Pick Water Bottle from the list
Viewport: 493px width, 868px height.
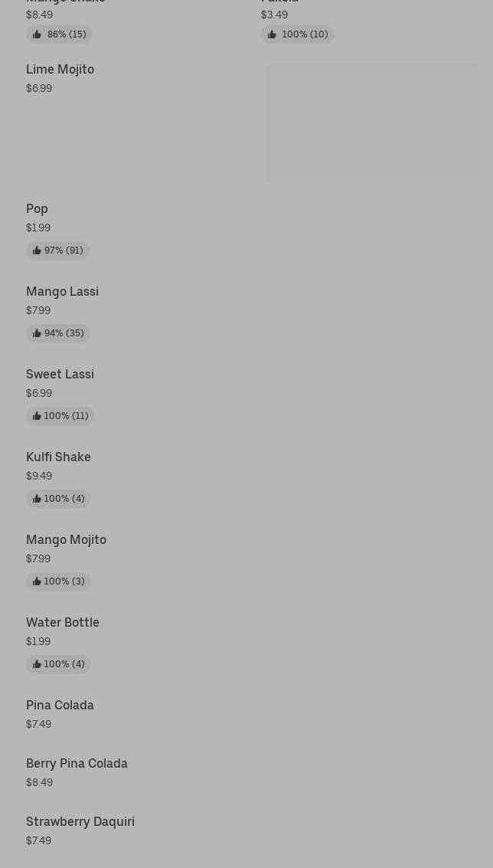(x=63, y=622)
